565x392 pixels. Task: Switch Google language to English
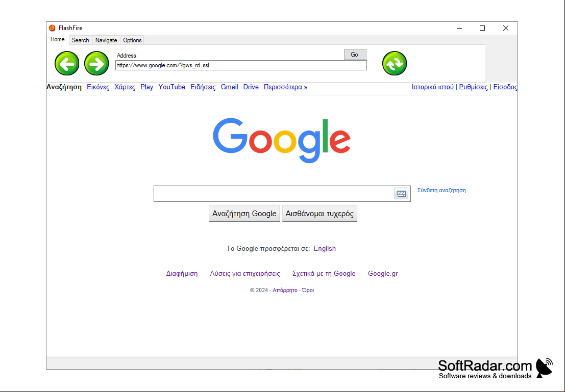(x=325, y=248)
